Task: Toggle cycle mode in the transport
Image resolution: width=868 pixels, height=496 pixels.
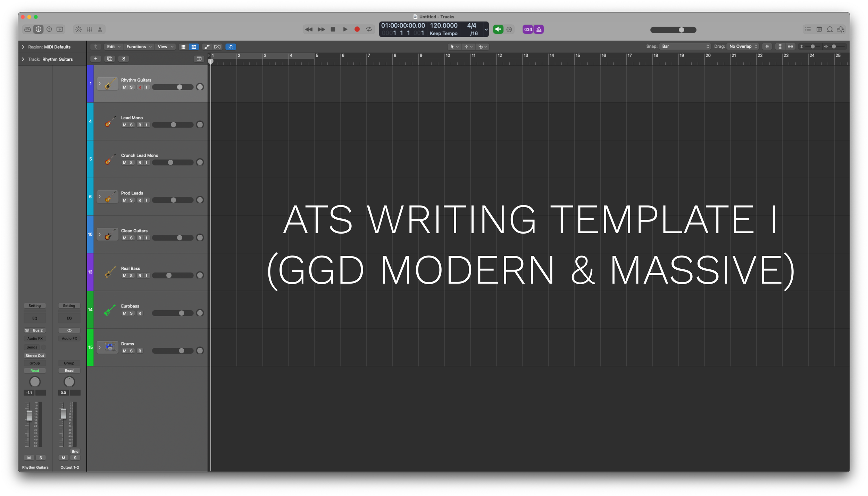Action: [369, 29]
